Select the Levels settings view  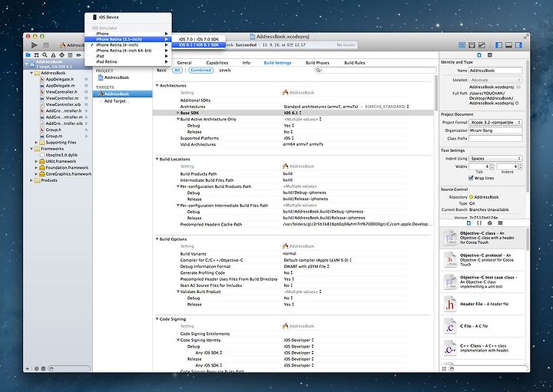click(225, 71)
